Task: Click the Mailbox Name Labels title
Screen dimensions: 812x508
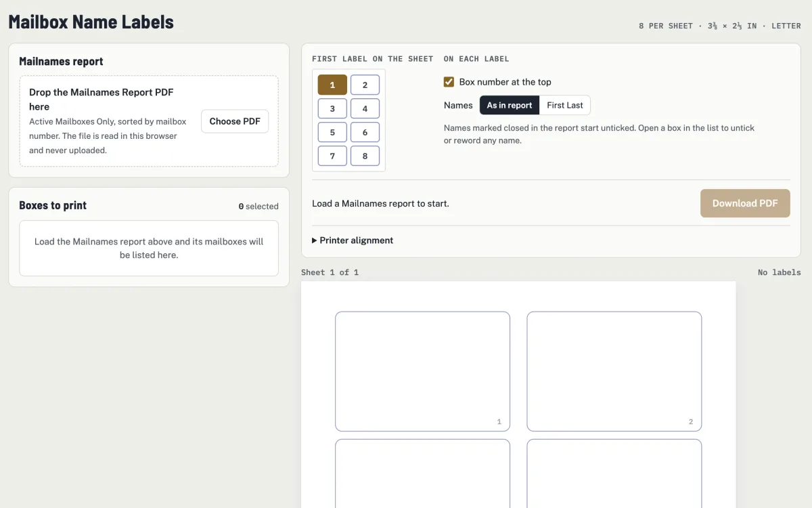Action: coord(91,22)
